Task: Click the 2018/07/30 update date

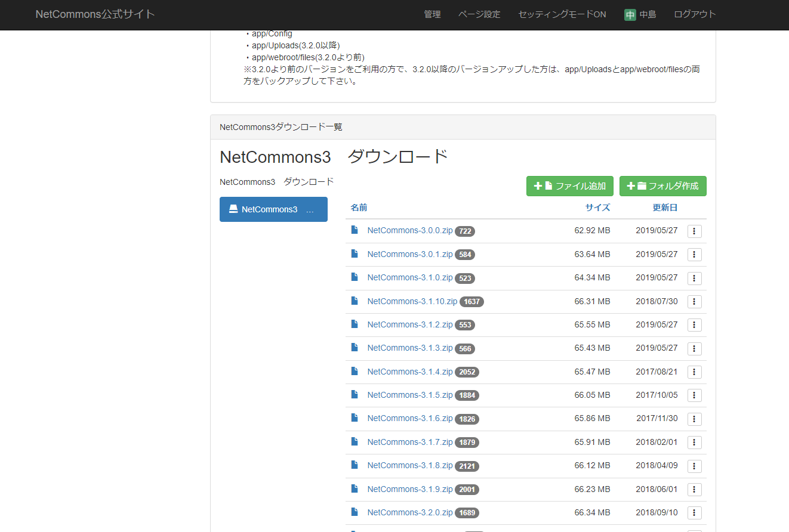Action: pos(657,301)
